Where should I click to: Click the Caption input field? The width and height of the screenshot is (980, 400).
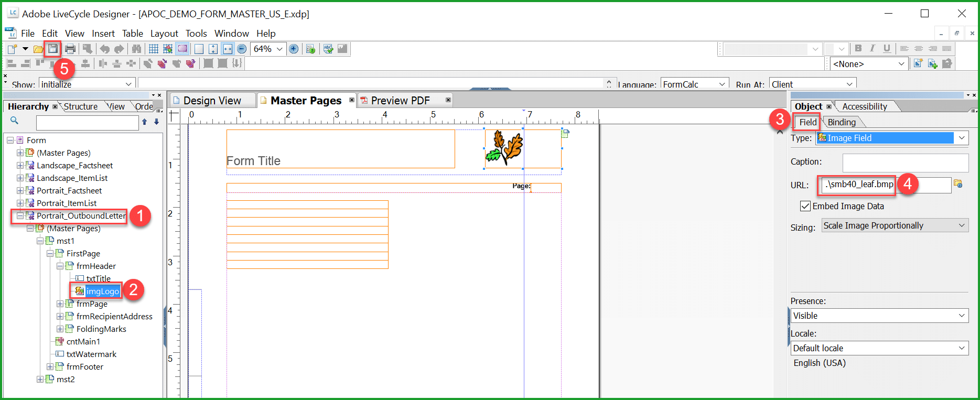pos(905,162)
